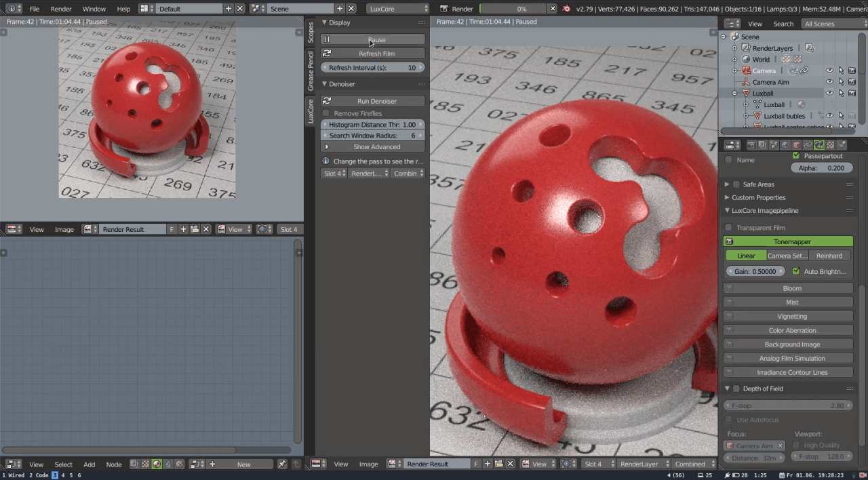The width and height of the screenshot is (868, 480).
Task: Click the Run Denoiser button
Action: (x=376, y=101)
